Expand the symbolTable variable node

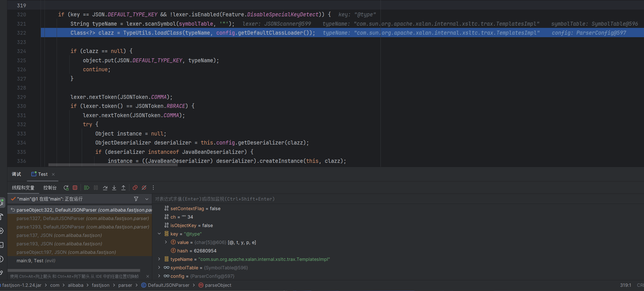coord(159,268)
